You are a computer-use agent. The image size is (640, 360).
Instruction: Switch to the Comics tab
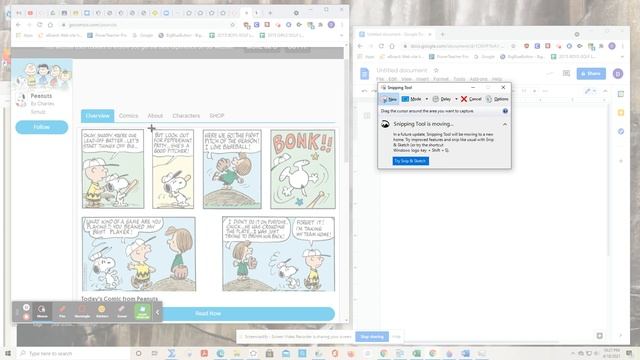(129, 116)
